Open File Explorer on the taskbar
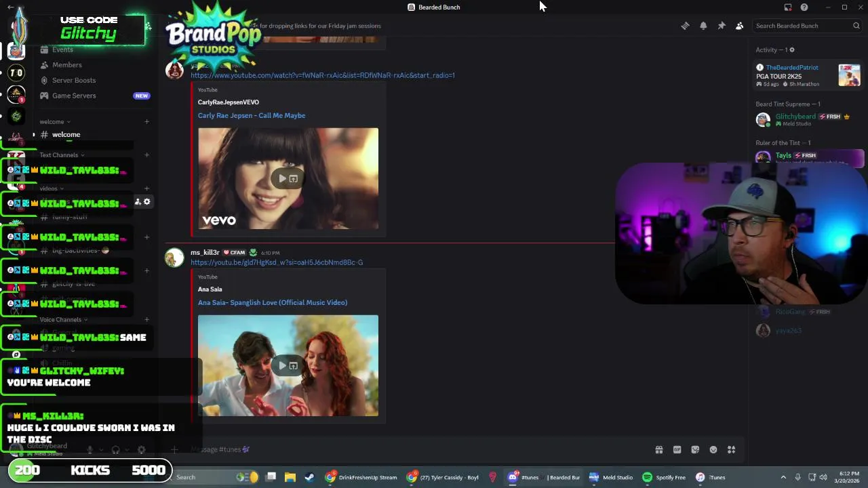This screenshot has width=868, height=488. click(x=290, y=477)
